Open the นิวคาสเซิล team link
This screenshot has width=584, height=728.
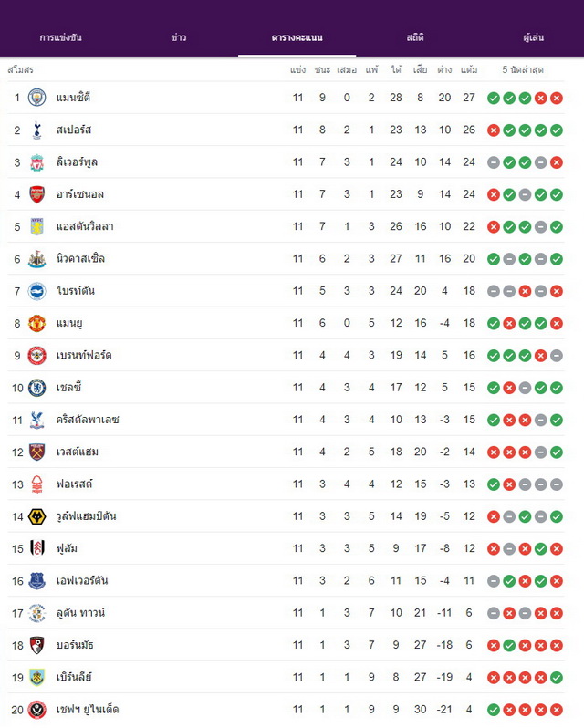point(80,258)
